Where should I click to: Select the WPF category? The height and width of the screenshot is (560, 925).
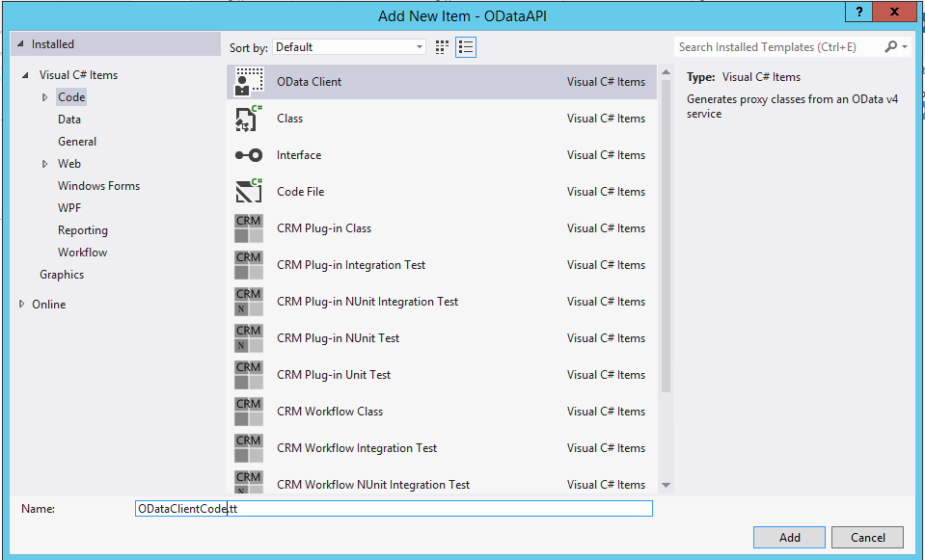click(69, 208)
